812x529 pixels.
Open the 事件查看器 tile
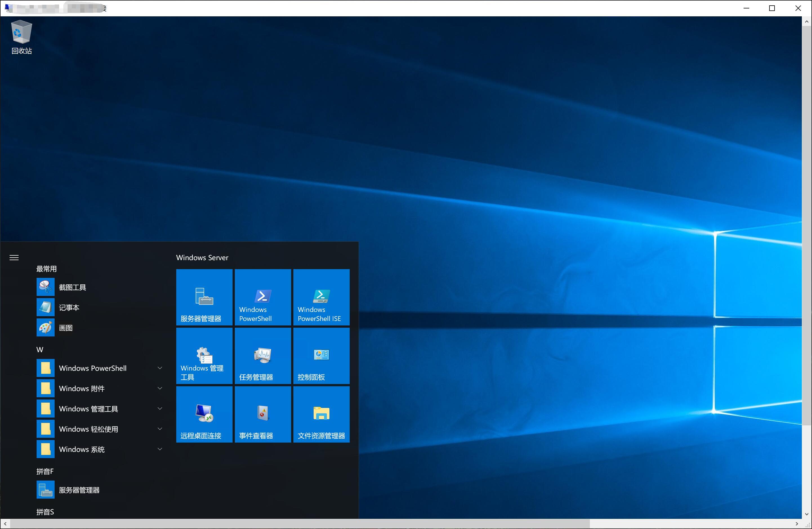point(263,414)
